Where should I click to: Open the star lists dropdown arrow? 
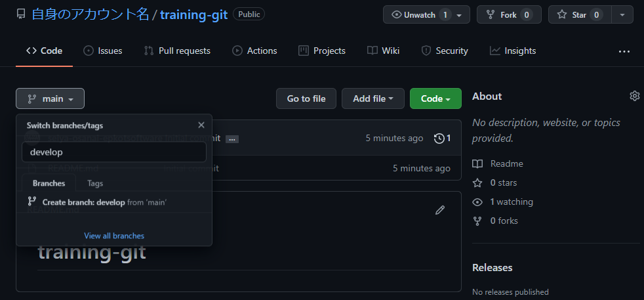(622, 15)
